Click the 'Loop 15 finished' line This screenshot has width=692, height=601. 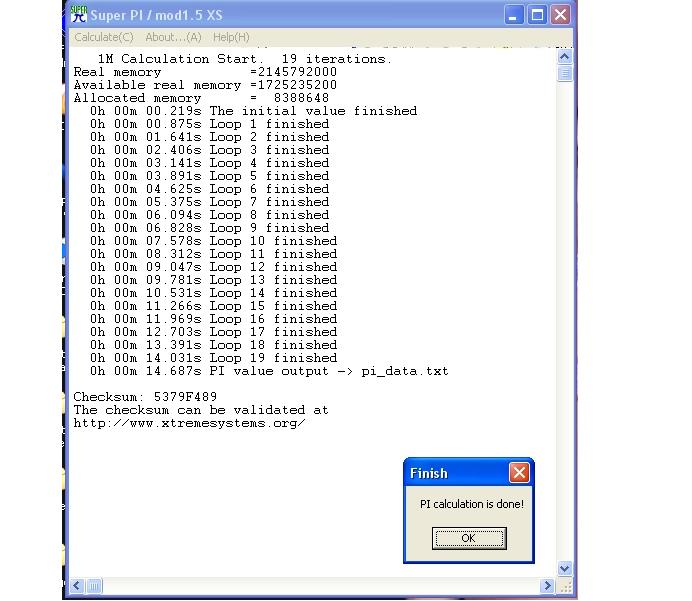[x=214, y=306]
